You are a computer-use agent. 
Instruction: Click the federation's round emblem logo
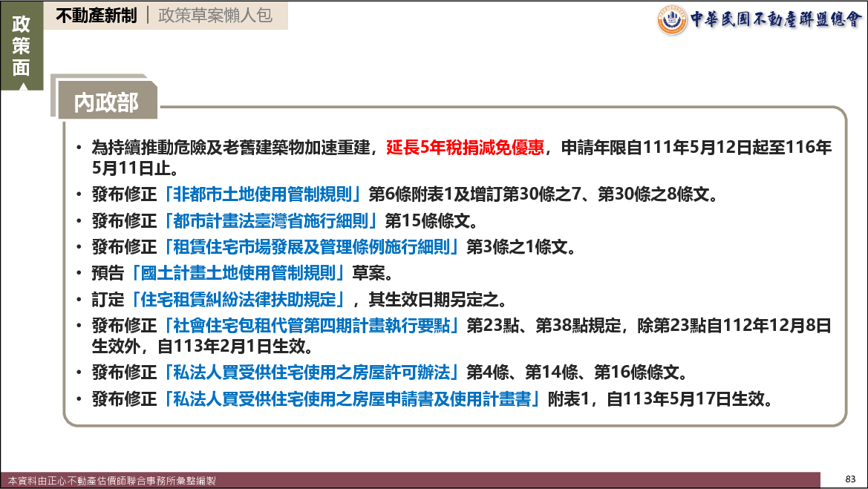click(x=672, y=20)
